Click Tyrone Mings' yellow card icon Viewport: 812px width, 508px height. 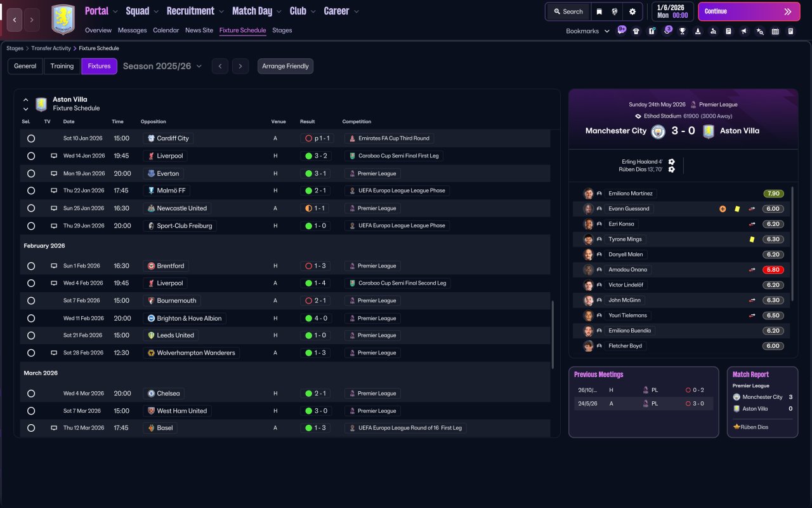tap(752, 239)
